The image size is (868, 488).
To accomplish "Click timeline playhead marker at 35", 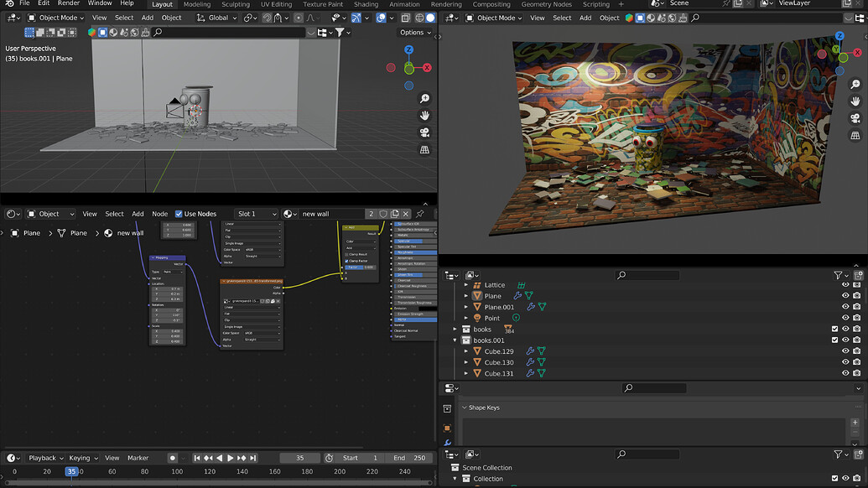I will point(71,472).
